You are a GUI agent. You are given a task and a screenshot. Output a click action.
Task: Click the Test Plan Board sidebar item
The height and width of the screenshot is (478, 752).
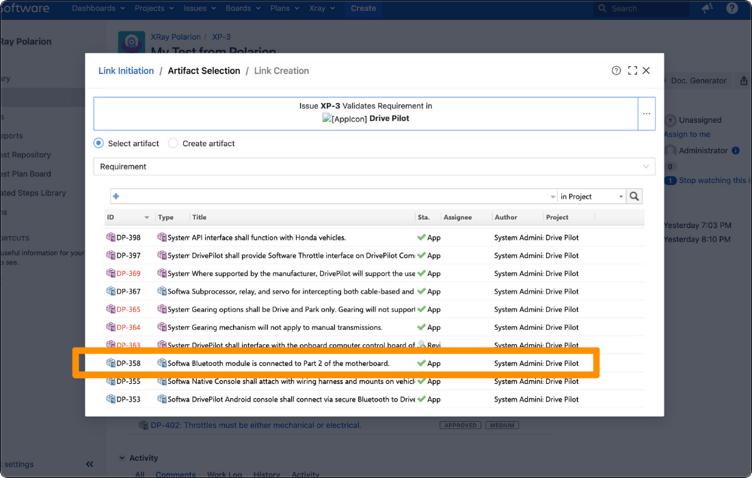(x=26, y=174)
